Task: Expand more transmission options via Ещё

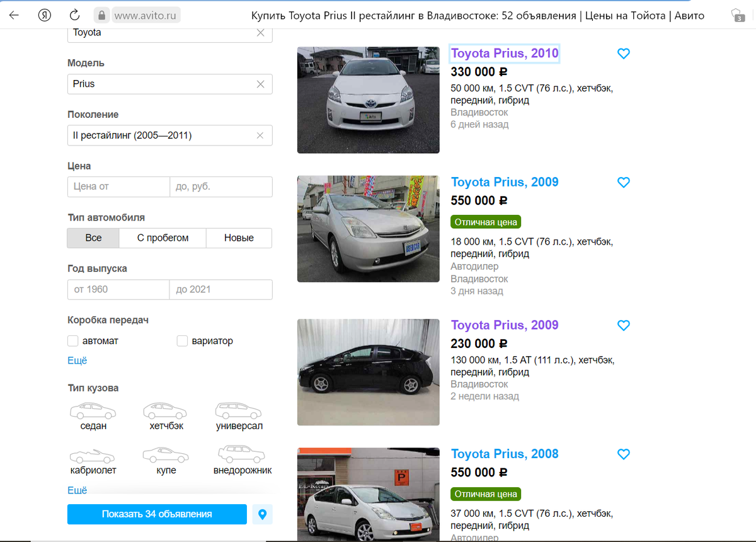Action: point(77,360)
